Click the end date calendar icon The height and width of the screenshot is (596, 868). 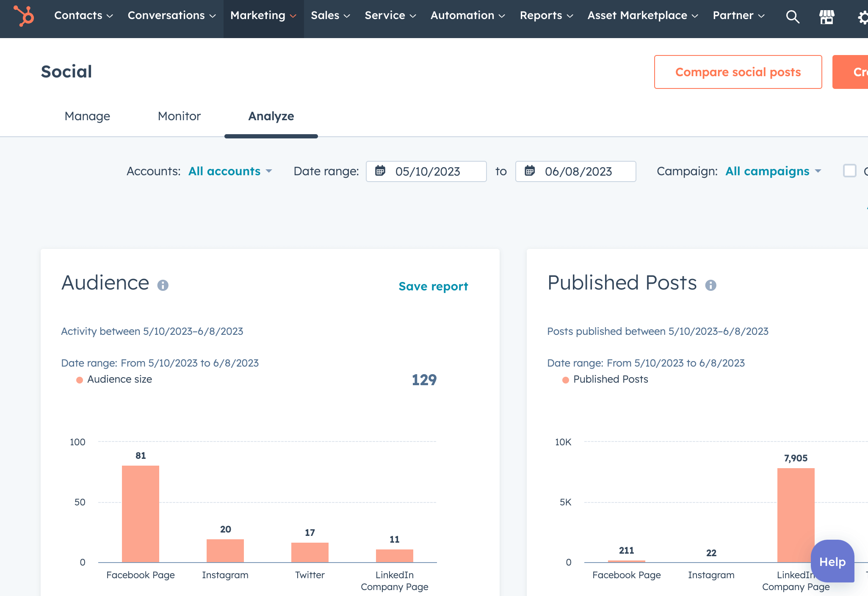coord(530,171)
